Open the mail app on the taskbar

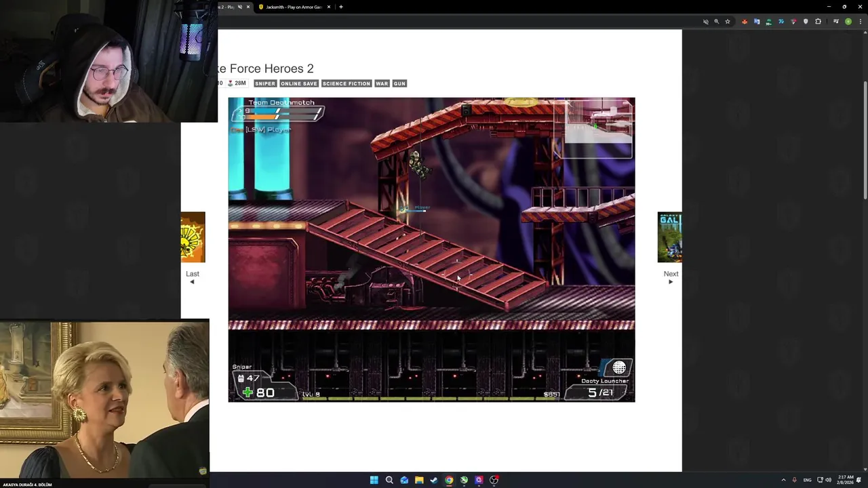(404, 480)
